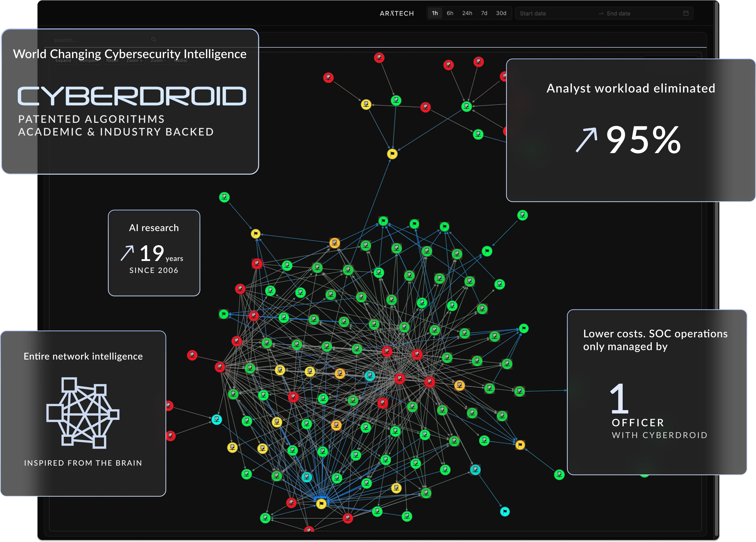Viewport: 756px width, 542px height.
Task: Switch time range to 6h
Action: (450, 13)
